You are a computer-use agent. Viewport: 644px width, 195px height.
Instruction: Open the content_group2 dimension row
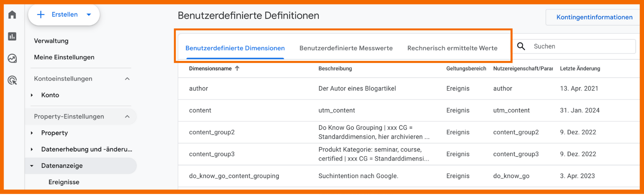tap(212, 132)
